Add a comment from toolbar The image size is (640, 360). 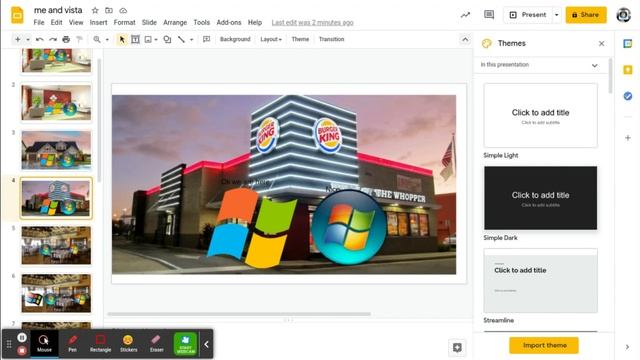pos(207,39)
